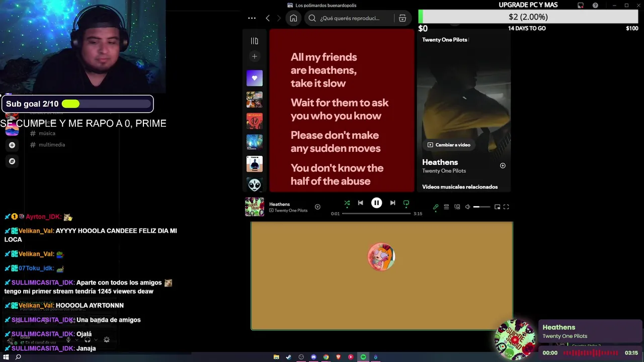Switch to Spotify from the taskbar
Screen dimensions: 644x362
(363, 357)
